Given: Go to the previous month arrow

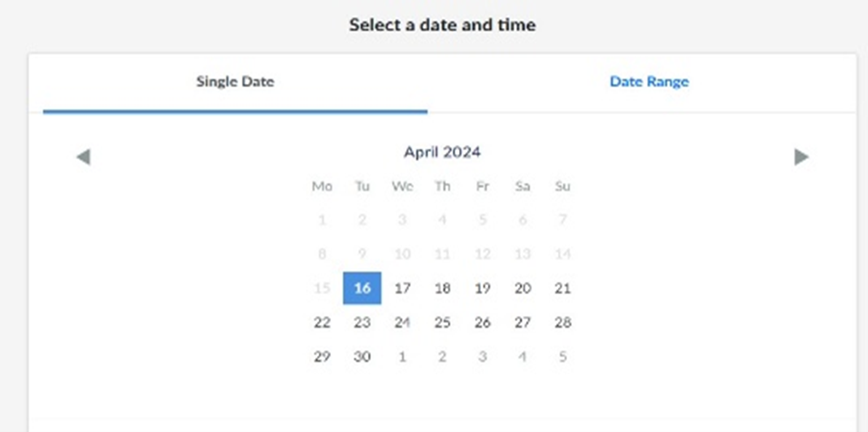Looking at the screenshot, I should [x=83, y=157].
